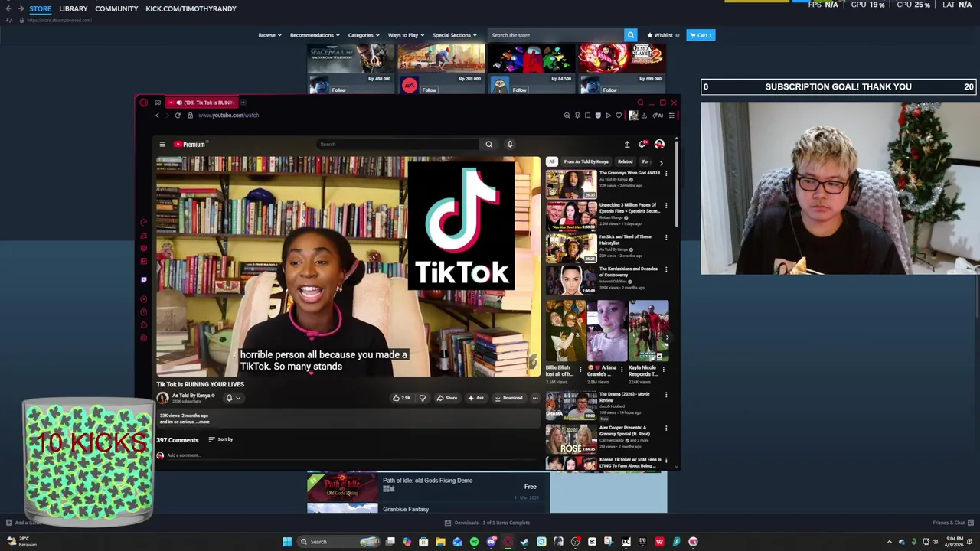This screenshot has height=551, width=980.
Task: Open taskbar clock showing 9:04 PM
Action: 954,542
